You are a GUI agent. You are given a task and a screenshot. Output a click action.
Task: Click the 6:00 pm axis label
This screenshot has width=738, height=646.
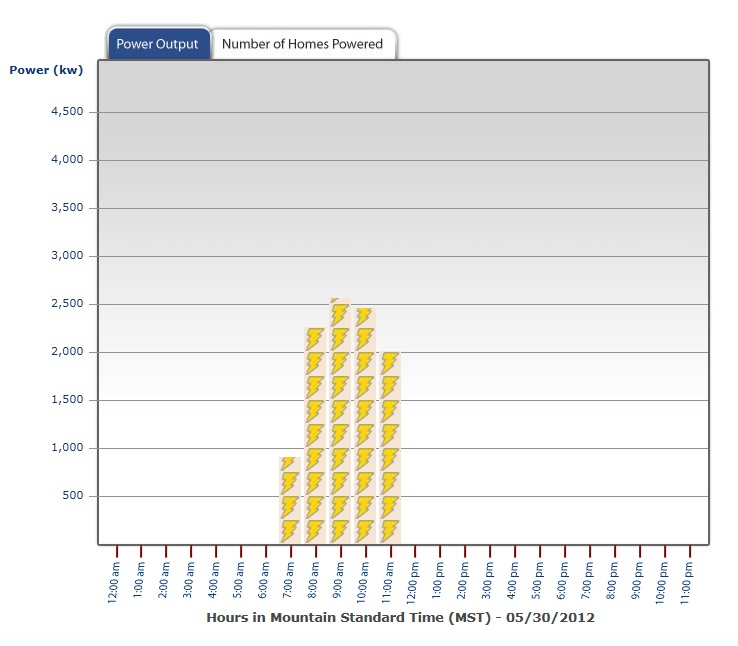pyautogui.click(x=562, y=580)
